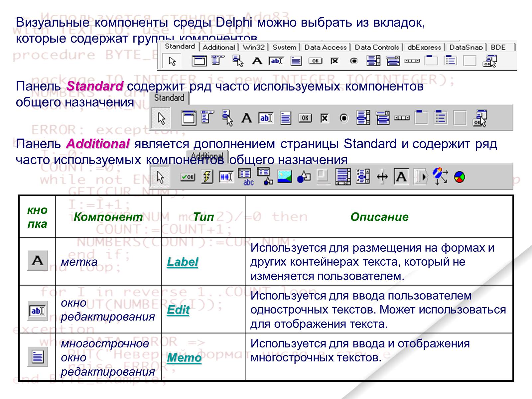Select the BitBtn green-check OK icon in the Additional panel
This screenshot has width=532, height=399.
click(x=188, y=177)
